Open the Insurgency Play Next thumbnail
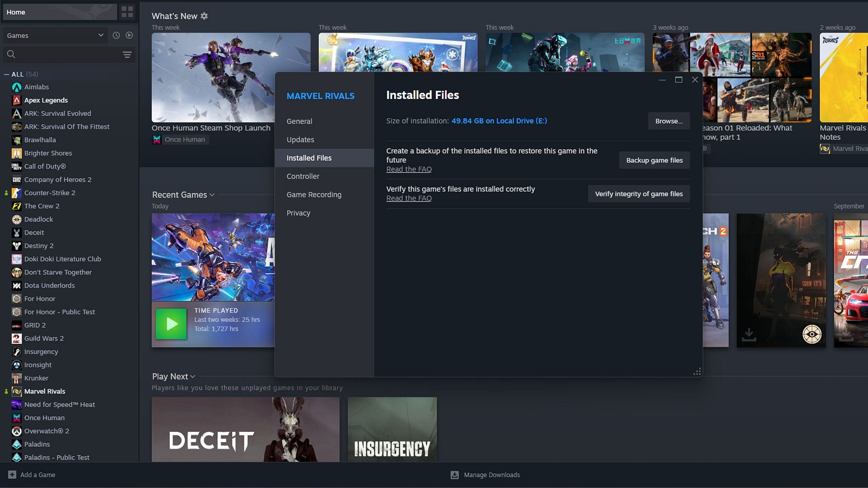This screenshot has width=868, height=488. (392, 429)
